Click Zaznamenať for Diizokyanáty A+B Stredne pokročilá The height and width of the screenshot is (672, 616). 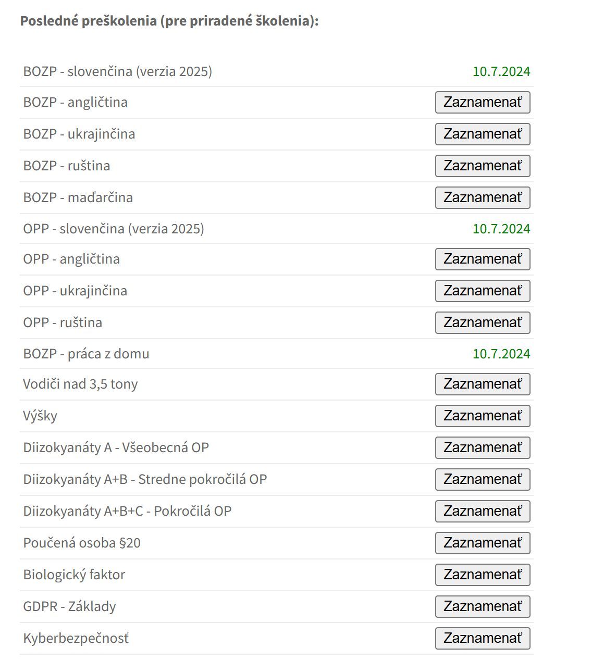pyautogui.click(x=483, y=480)
